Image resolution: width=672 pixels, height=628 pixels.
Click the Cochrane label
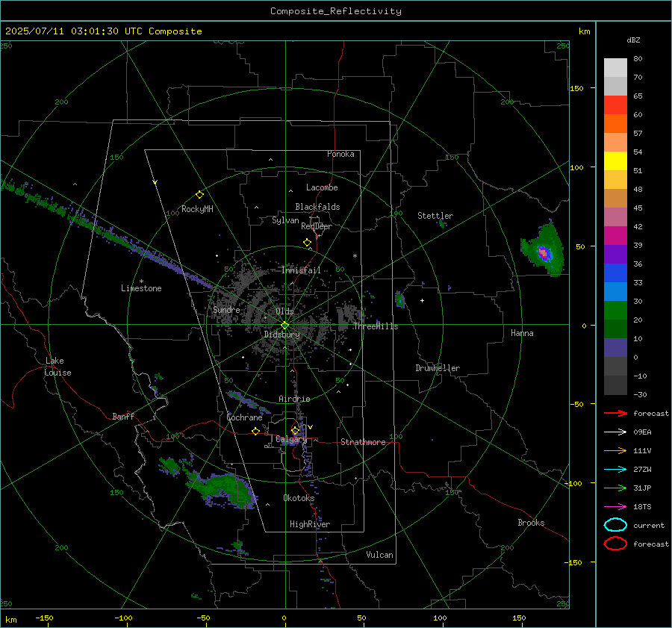244,417
